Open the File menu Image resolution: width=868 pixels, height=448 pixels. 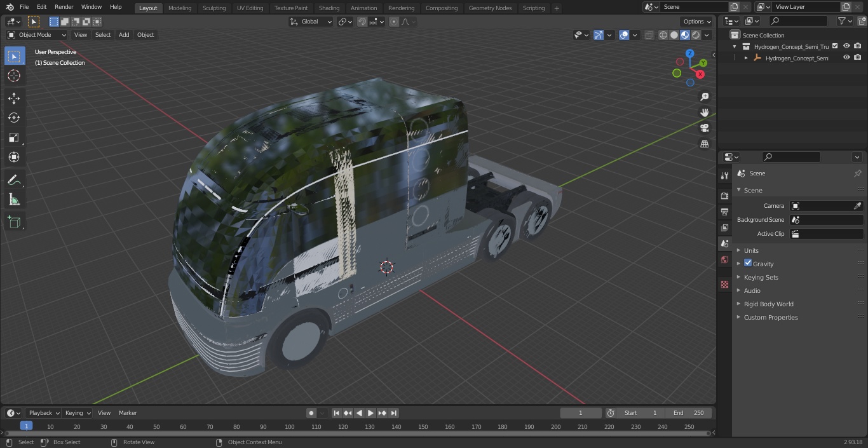tap(24, 7)
